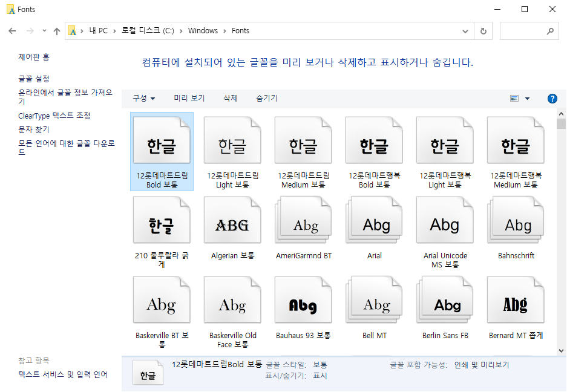Expand the 내 PC breadcrumb chevron
Viewport: 567px width, 392px height.
pos(114,31)
